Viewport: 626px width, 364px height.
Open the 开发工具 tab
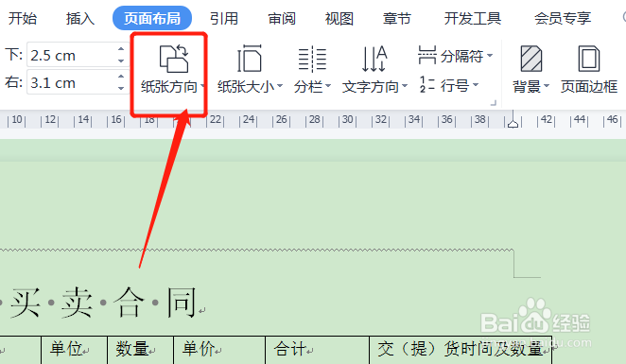473,18
